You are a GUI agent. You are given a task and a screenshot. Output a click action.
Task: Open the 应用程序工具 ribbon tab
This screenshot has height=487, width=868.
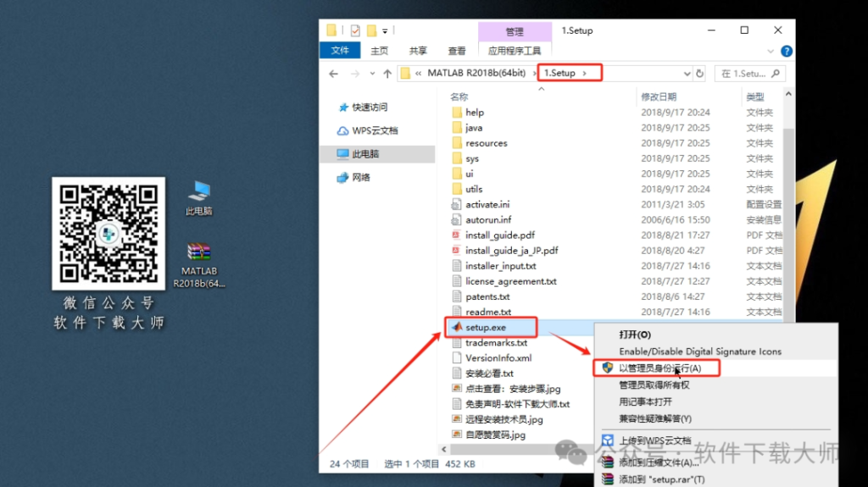click(515, 51)
